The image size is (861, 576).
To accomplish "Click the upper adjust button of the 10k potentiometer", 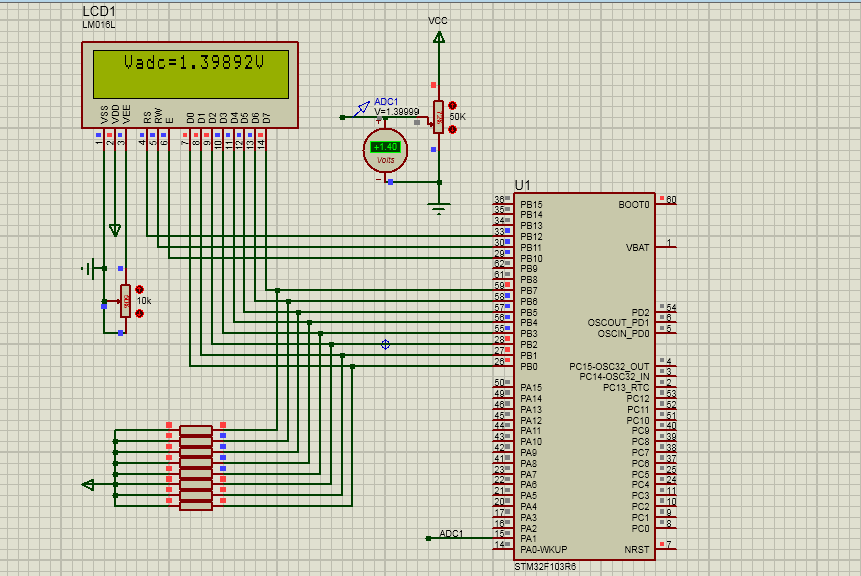I will [139, 289].
